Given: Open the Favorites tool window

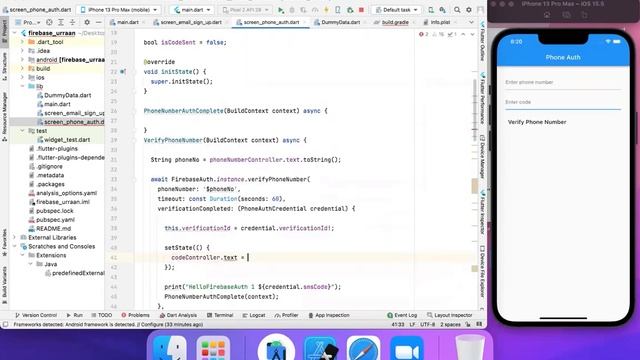Looking at the screenshot, I should click(4, 242).
